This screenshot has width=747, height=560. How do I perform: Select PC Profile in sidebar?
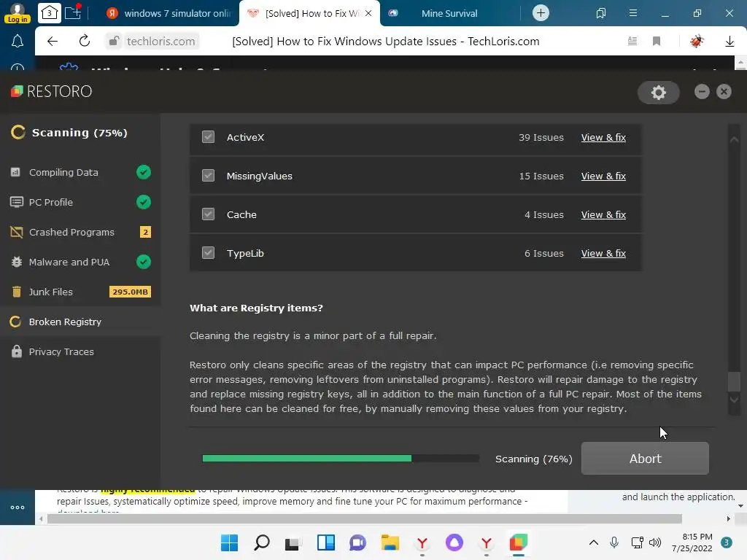pos(80,203)
